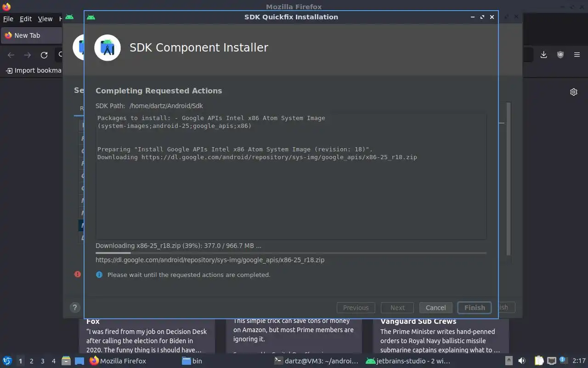This screenshot has width=588, height=368.
Task: Click the Next button in installer
Action: point(397,308)
